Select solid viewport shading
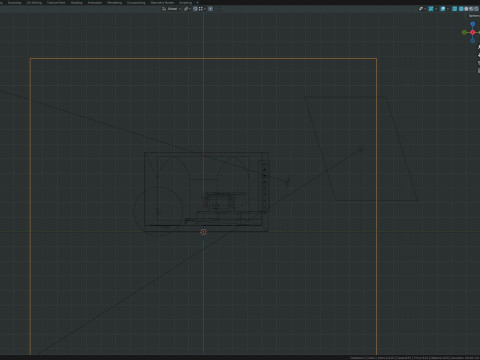The width and height of the screenshot is (480, 360). [466, 9]
